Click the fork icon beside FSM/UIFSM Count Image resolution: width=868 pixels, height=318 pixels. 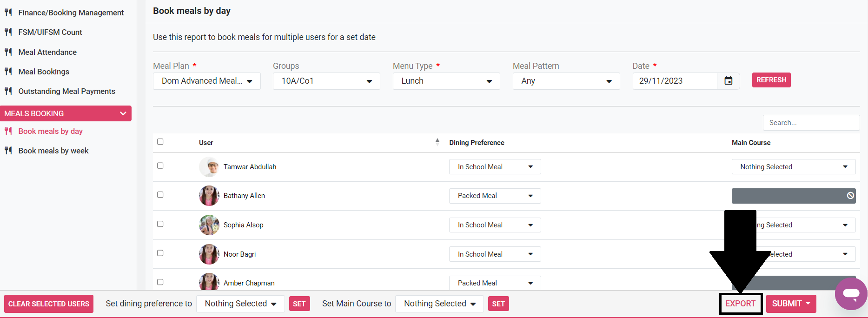(x=8, y=32)
